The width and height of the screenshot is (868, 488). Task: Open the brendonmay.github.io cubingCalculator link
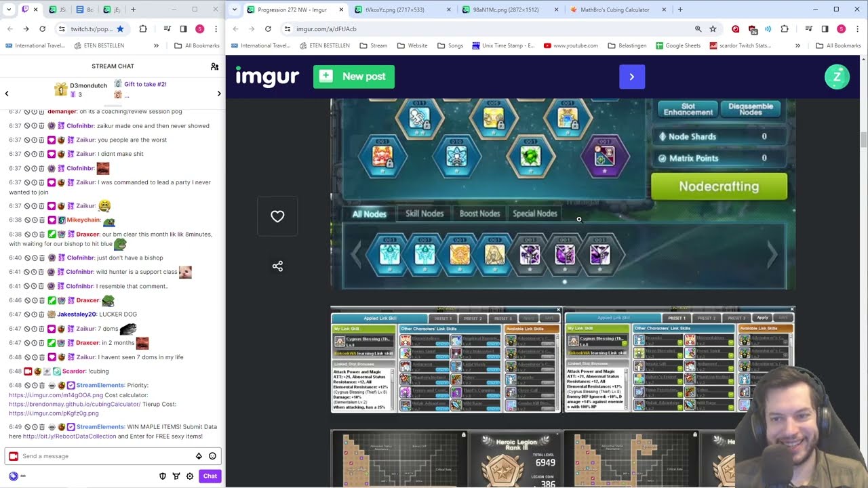click(x=75, y=404)
